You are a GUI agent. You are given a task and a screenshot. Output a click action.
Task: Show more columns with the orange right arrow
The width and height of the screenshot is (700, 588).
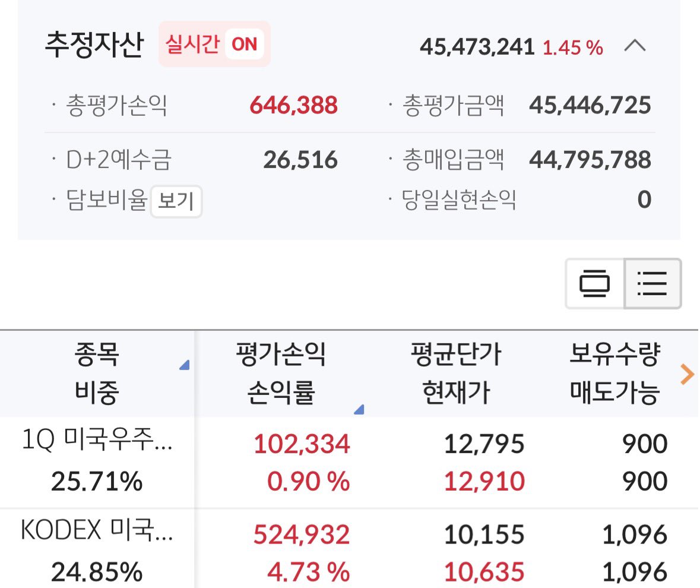point(687,374)
